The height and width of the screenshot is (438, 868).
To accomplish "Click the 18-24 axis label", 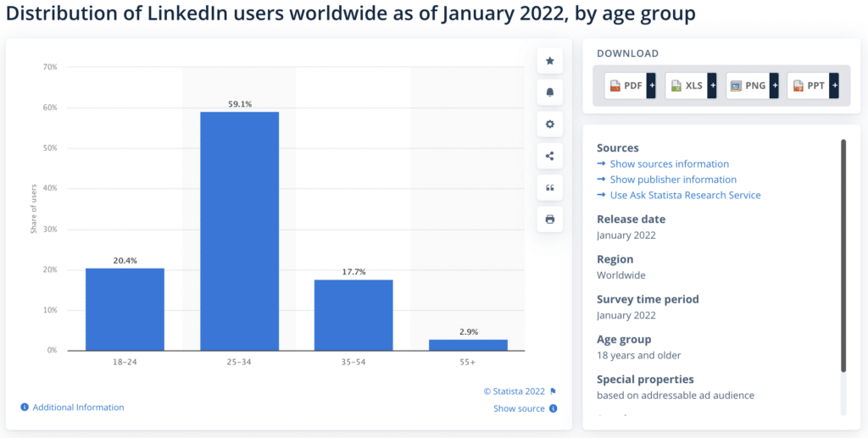I will [x=125, y=363].
